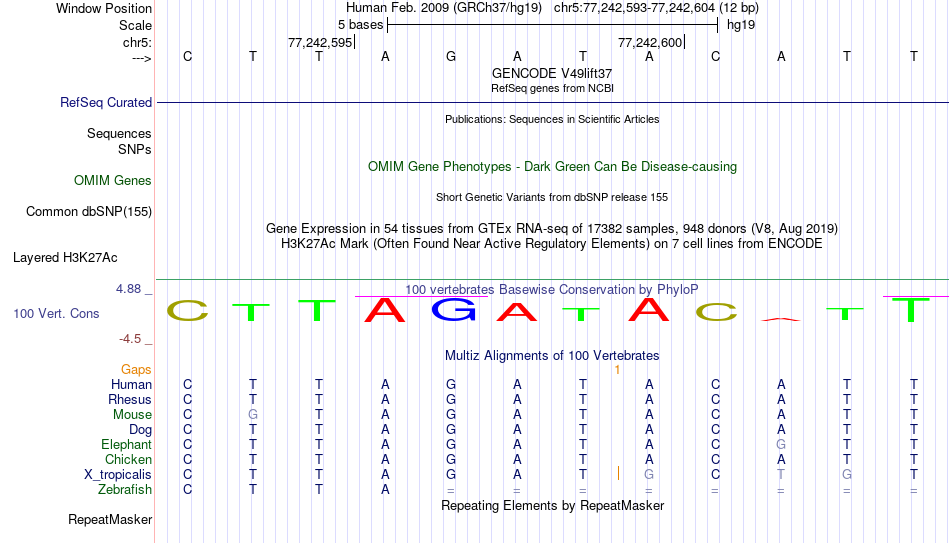The width and height of the screenshot is (950, 543).
Task: Click the Zebrafish alignment row label
Action: (125, 489)
